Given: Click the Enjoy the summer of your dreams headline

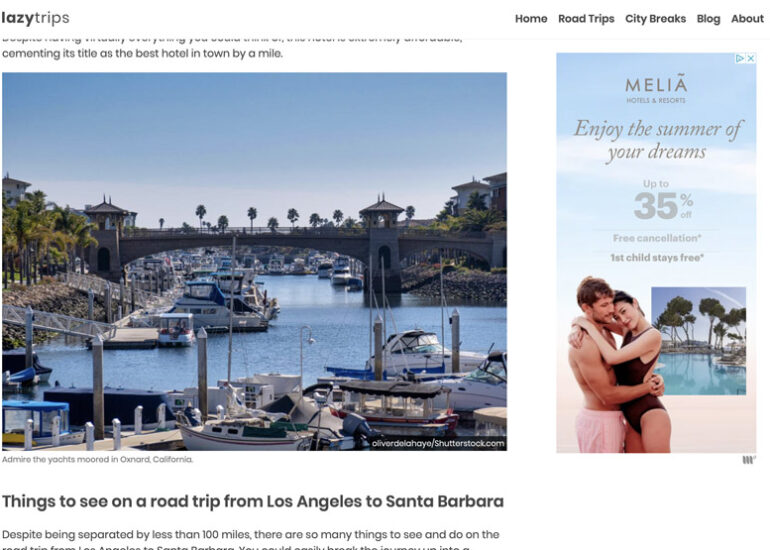Looking at the screenshot, I should tap(658, 140).
